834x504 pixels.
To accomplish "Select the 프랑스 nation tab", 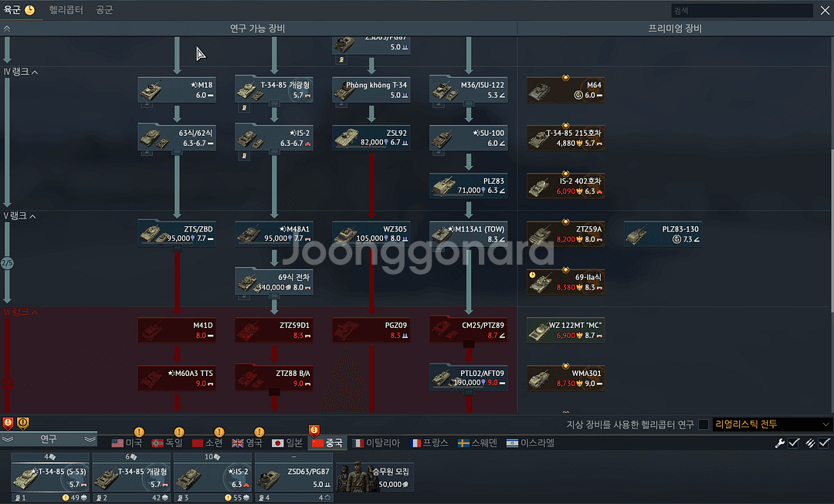I will pos(430,443).
